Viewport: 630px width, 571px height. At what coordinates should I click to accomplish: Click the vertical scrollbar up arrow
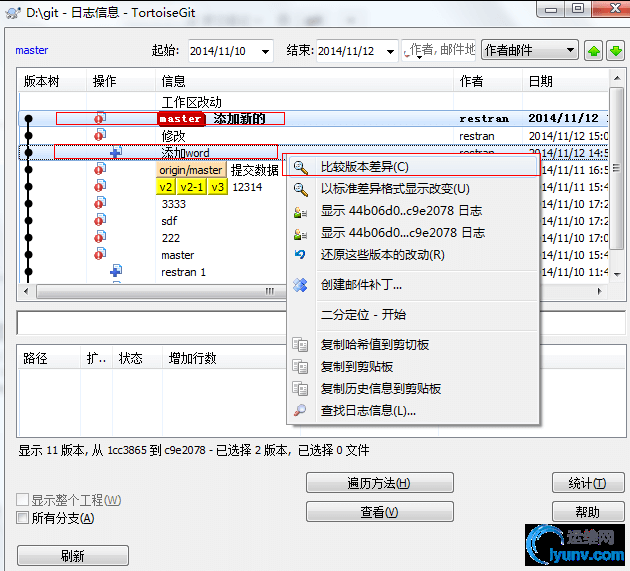(x=617, y=78)
